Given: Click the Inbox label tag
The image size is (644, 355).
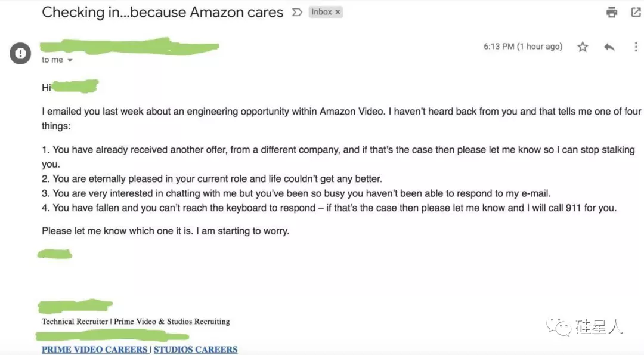Looking at the screenshot, I should [321, 12].
